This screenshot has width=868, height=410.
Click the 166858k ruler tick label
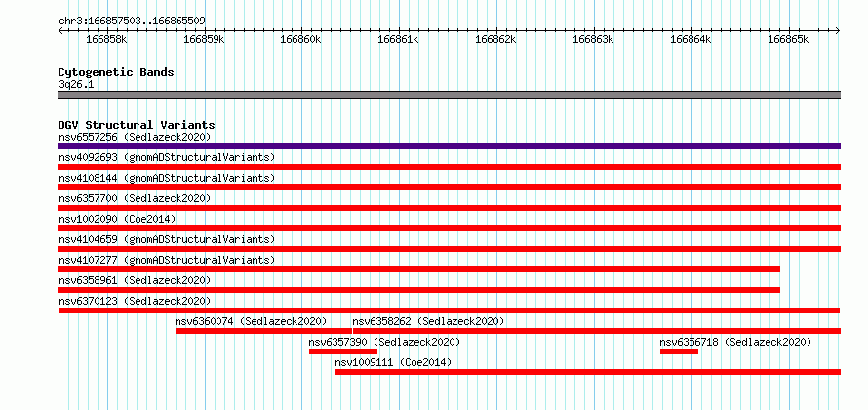(107, 39)
